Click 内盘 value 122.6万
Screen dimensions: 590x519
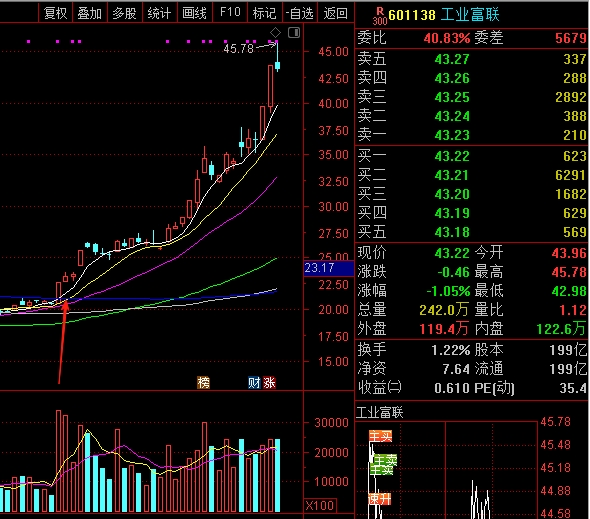point(561,329)
